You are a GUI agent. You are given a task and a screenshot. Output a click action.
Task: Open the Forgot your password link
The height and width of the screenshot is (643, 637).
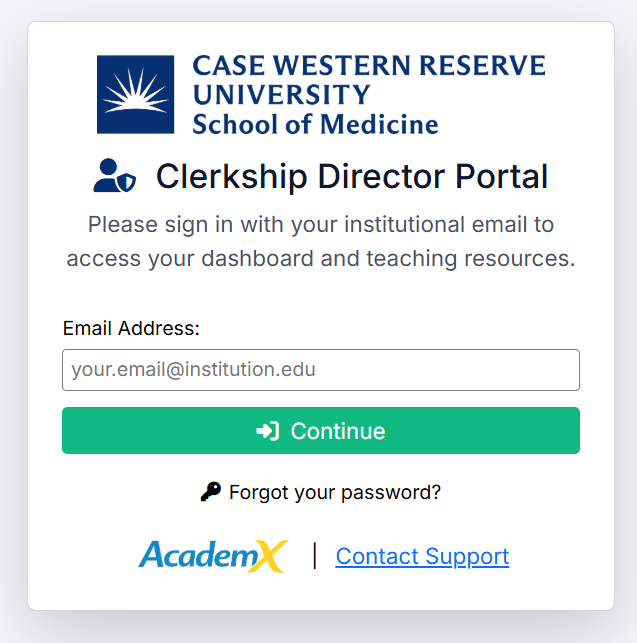pyautogui.click(x=335, y=493)
